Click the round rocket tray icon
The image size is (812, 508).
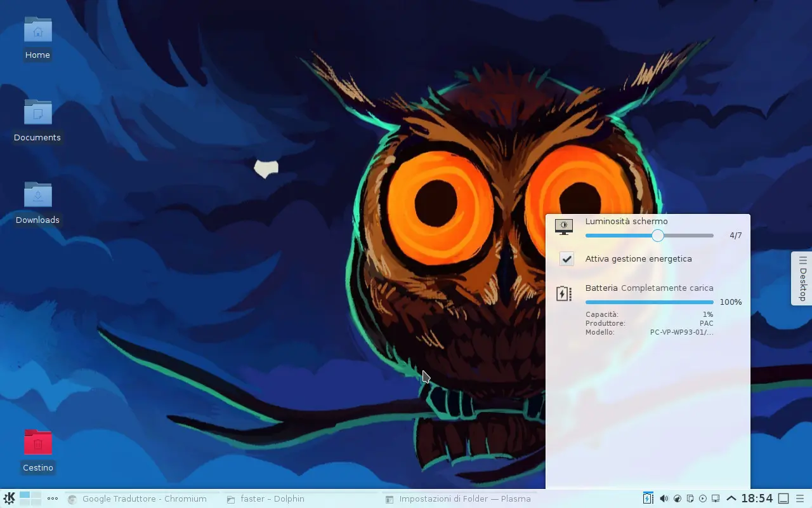(x=677, y=498)
